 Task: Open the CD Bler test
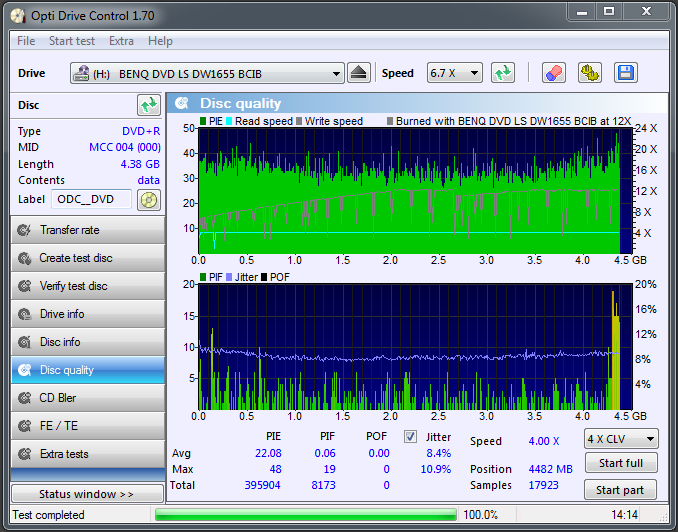pos(88,398)
